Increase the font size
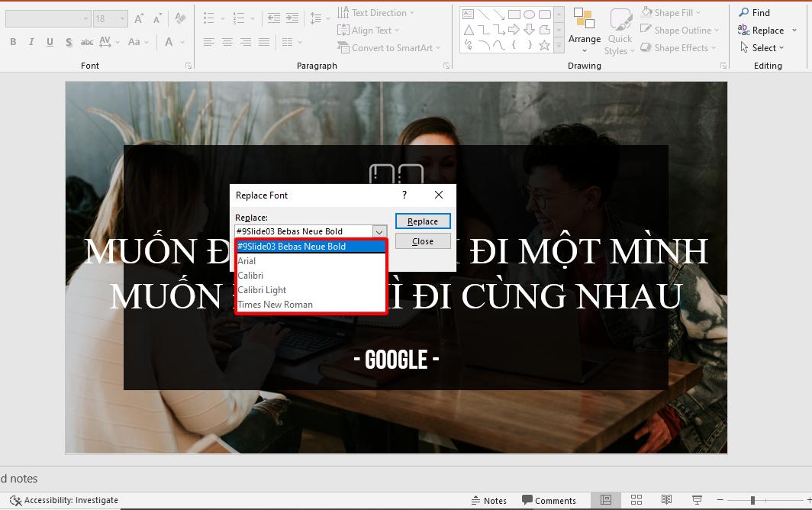Image resolution: width=812 pixels, height=510 pixels. pyautogui.click(x=138, y=17)
